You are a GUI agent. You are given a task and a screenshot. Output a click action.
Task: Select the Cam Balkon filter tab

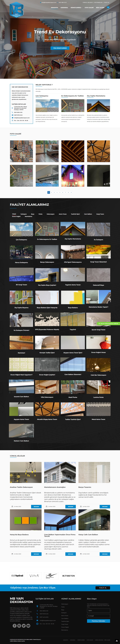click(x=88, y=214)
